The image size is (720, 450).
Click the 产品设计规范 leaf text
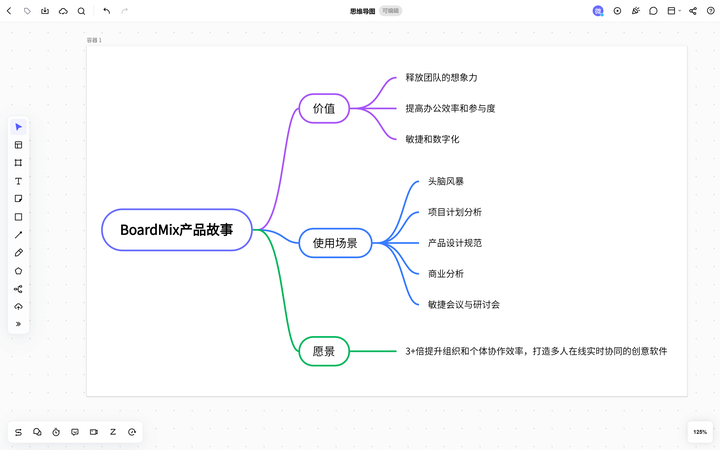point(455,243)
